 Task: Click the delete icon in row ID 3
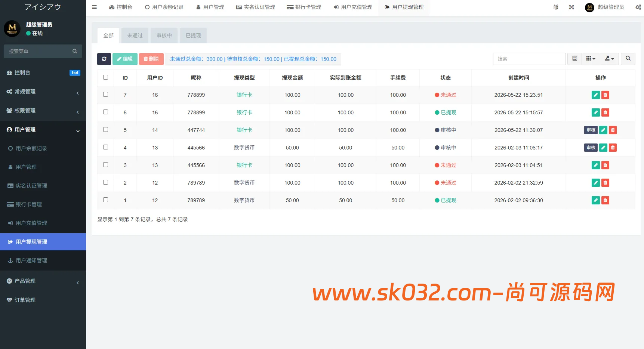pos(606,165)
